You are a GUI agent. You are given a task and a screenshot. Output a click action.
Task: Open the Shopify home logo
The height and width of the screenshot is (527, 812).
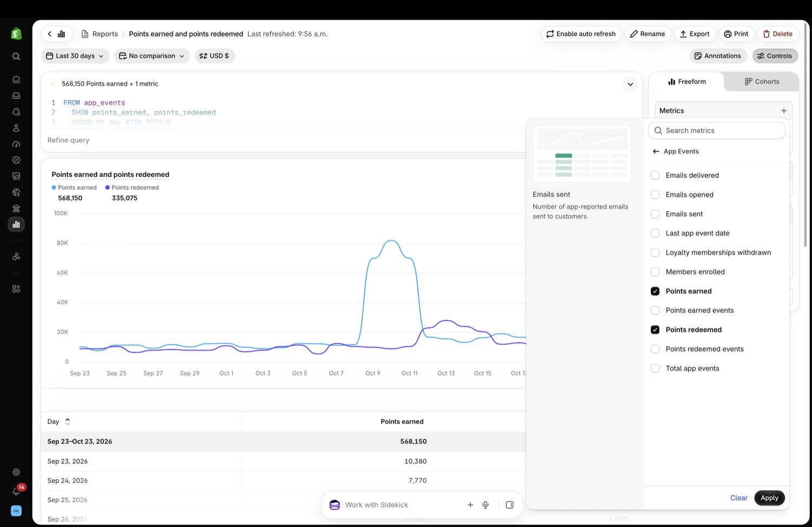(16, 34)
